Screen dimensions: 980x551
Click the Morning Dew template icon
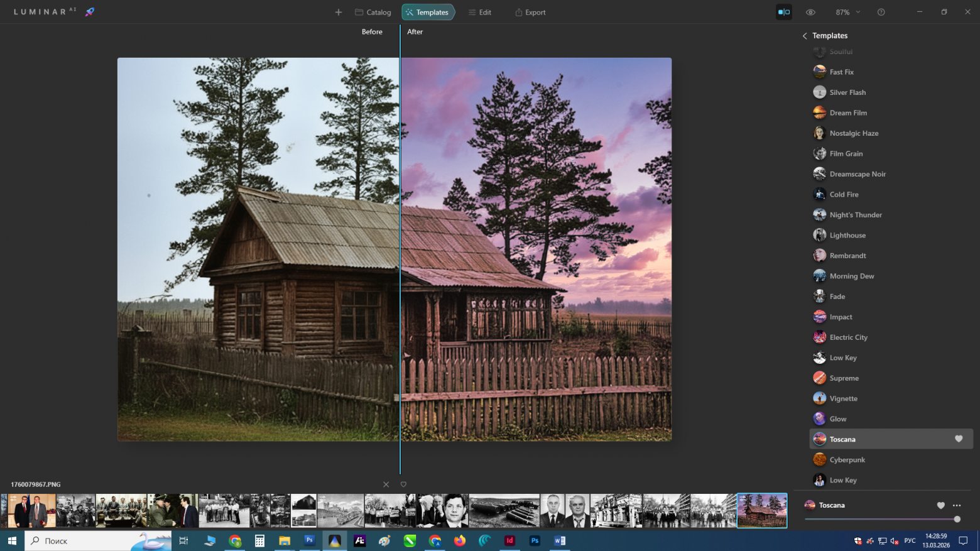pos(820,275)
